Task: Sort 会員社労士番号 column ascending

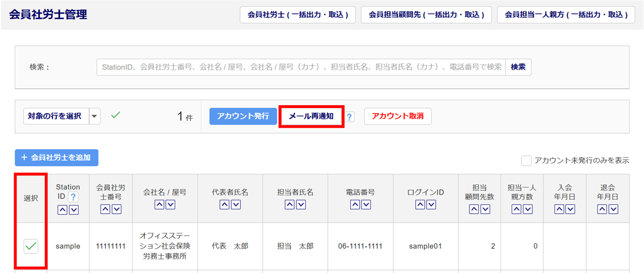Action: [x=105, y=210]
